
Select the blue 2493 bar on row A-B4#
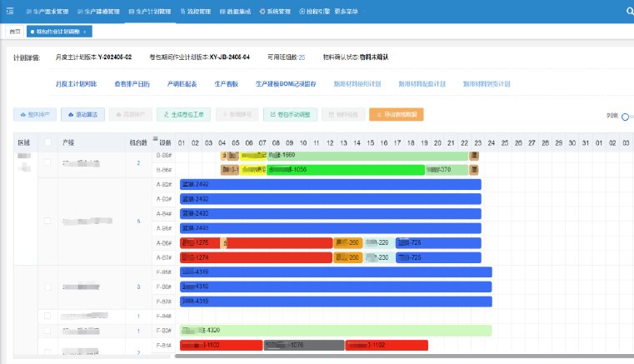(331, 213)
